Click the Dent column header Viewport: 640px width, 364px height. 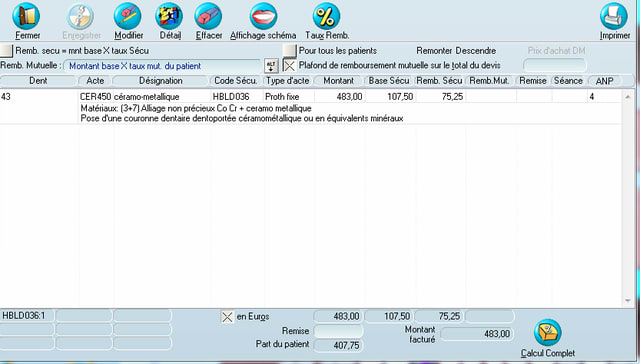tap(38, 81)
